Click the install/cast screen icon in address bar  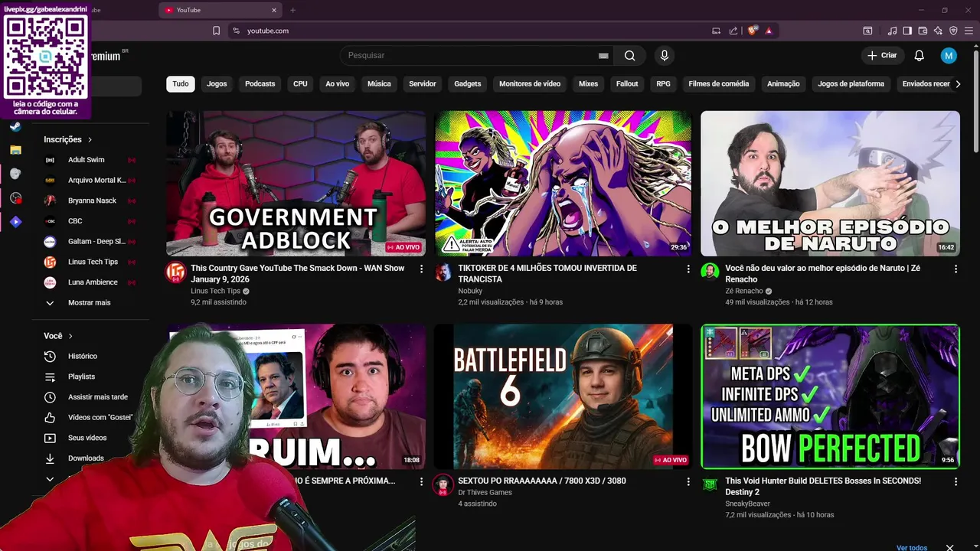tap(716, 31)
